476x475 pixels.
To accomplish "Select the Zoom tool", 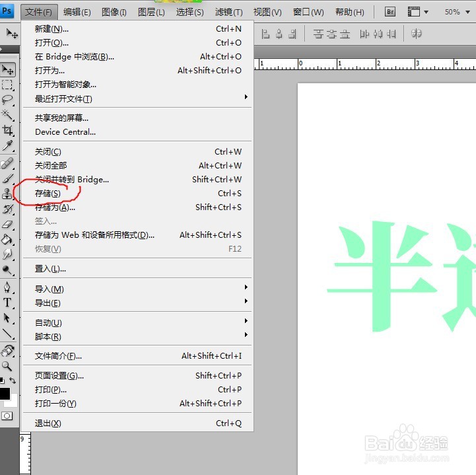I will pos(7,366).
